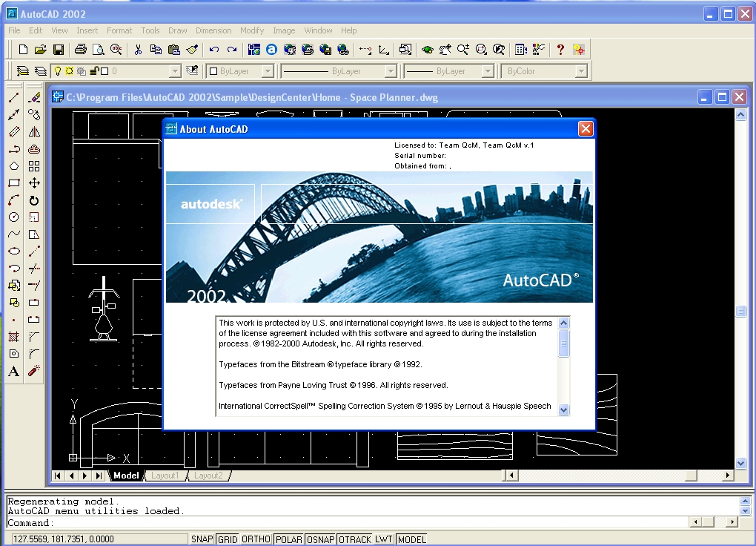Open the ByLayer color control dropdown
The width and height of the screenshot is (756, 546).
coord(268,71)
